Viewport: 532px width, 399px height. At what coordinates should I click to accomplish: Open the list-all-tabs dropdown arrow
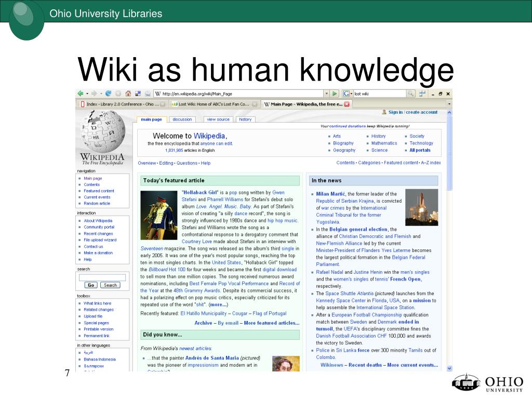click(x=449, y=104)
